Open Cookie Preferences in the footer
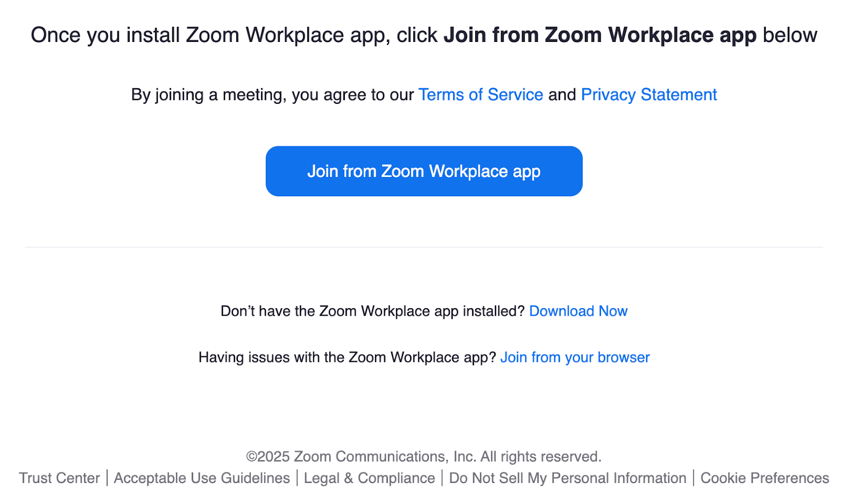This screenshot has width=861, height=504. click(764, 478)
